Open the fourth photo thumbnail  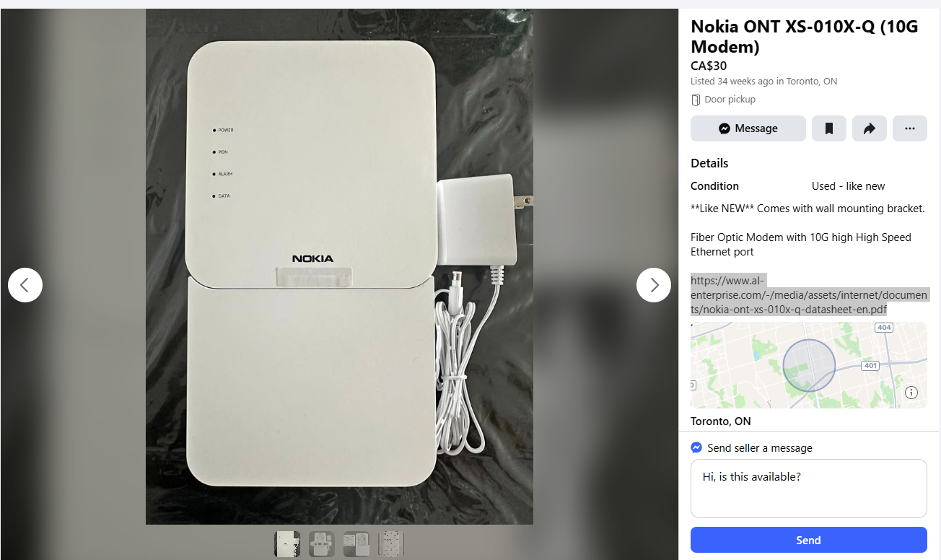coord(391,543)
